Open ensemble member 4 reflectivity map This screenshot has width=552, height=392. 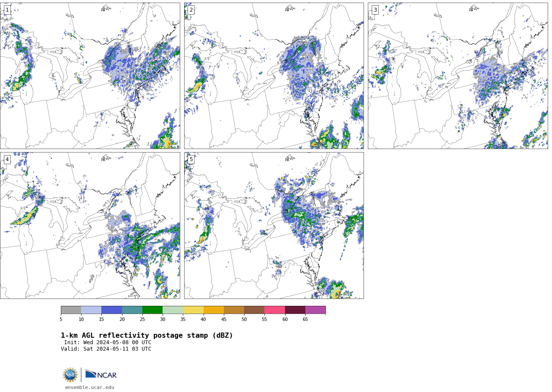(90, 225)
